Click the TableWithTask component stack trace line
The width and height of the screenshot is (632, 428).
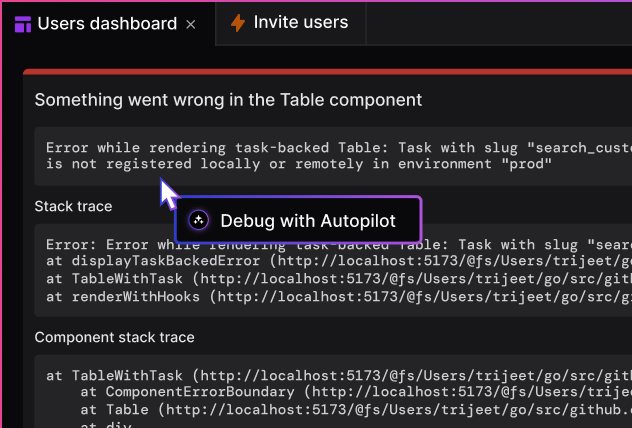339,376
